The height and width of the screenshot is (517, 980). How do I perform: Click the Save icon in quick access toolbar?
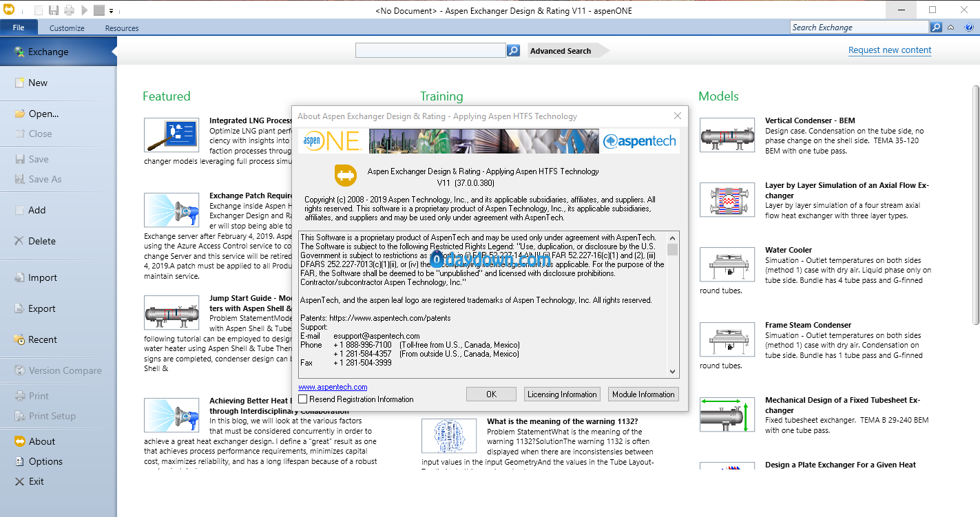53,10
